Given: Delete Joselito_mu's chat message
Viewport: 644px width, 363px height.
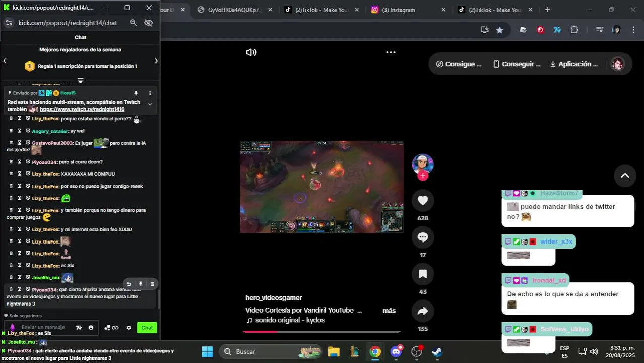Looking at the screenshot, I should (11, 277).
